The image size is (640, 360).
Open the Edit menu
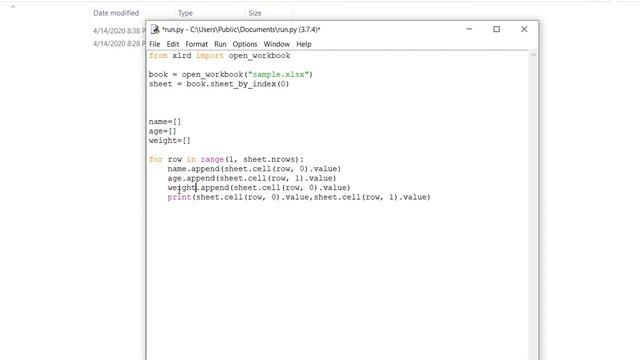[x=173, y=44]
